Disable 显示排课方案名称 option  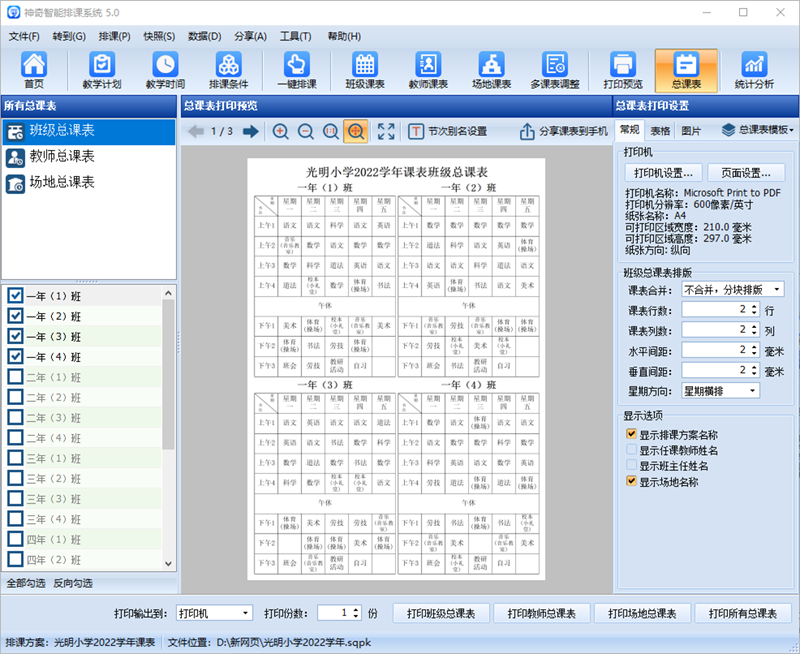coord(631,434)
